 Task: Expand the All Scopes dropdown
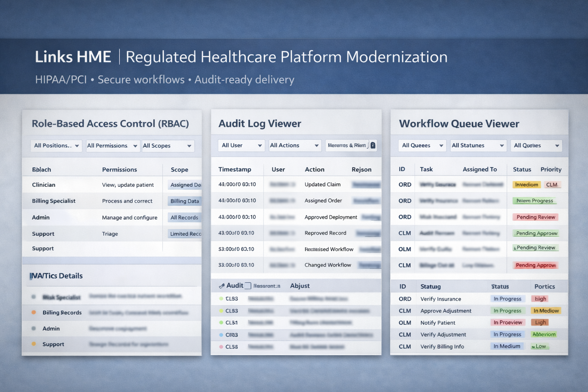point(168,146)
